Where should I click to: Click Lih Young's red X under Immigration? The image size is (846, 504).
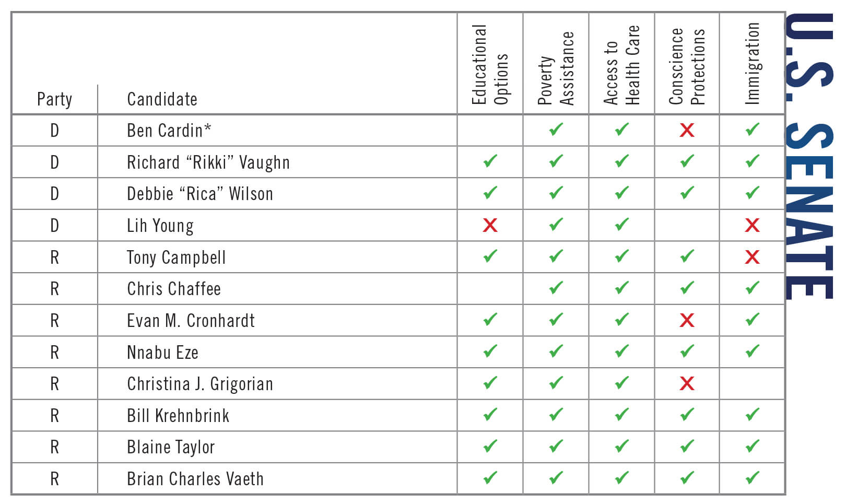(x=752, y=225)
